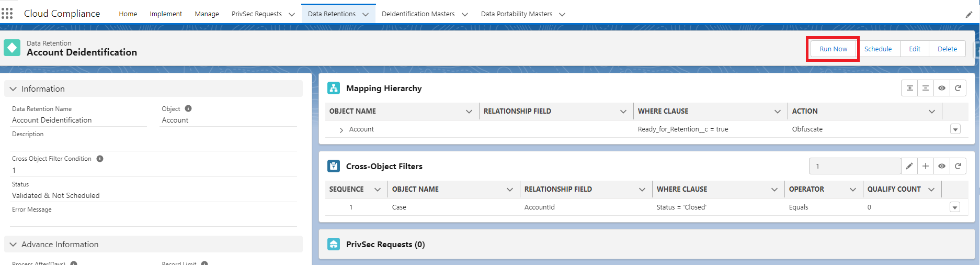The height and width of the screenshot is (265, 980).
Task: Click the "Status = 'Closed'" where clause cell
Action: [x=681, y=207]
